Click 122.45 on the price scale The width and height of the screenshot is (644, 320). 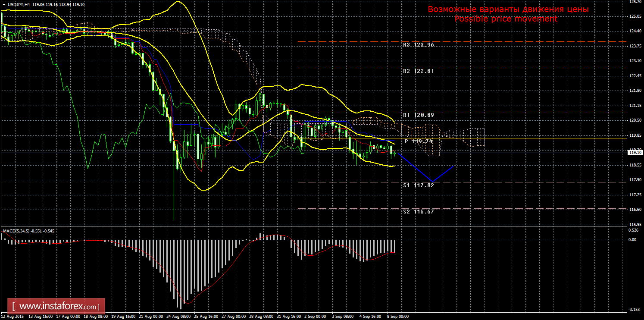[635, 76]
